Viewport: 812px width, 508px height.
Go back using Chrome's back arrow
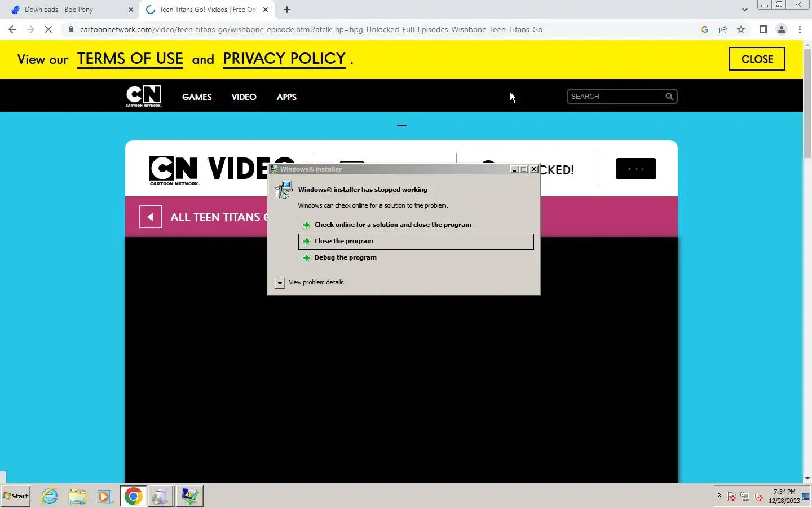point(12,29)
